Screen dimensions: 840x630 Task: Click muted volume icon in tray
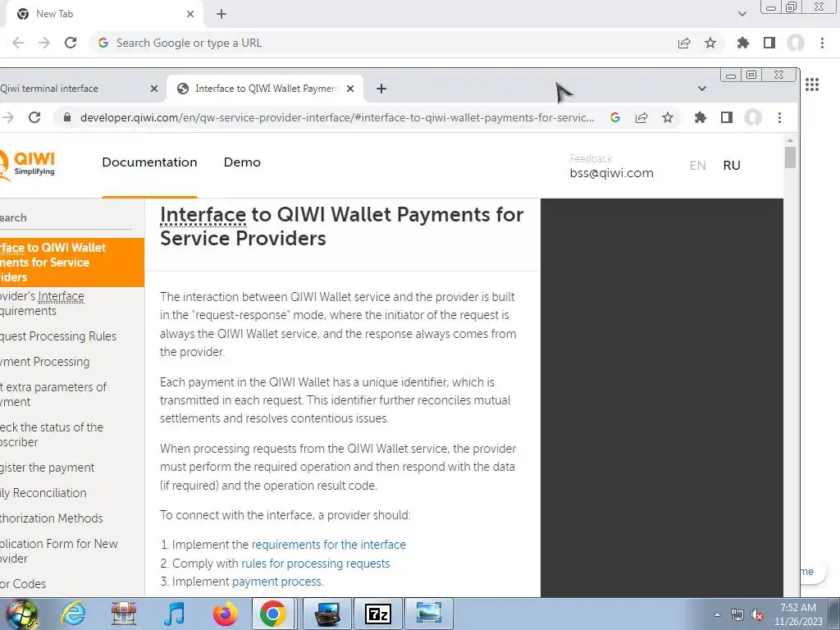757,614
